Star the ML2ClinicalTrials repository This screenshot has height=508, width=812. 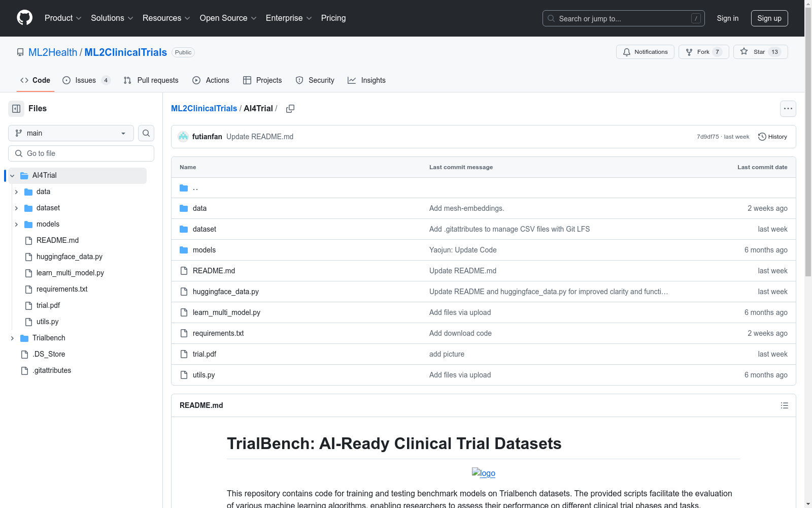pos(760,52)
